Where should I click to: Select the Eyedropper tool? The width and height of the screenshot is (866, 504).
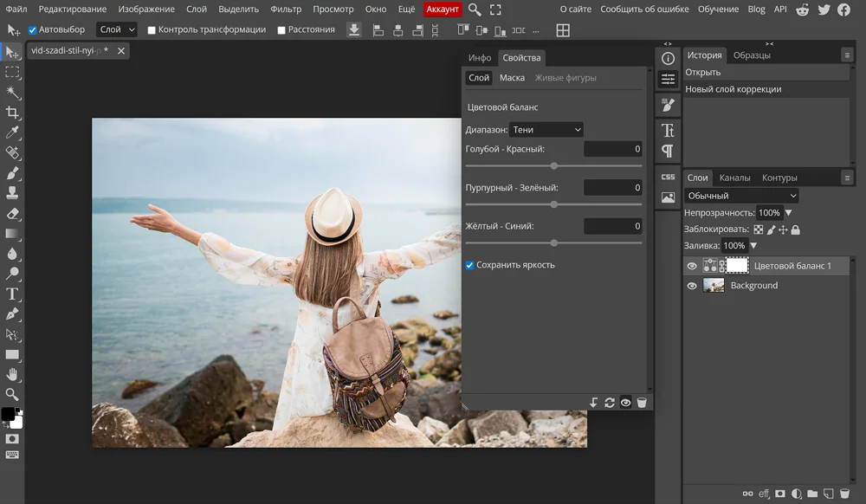pos(12,132)
